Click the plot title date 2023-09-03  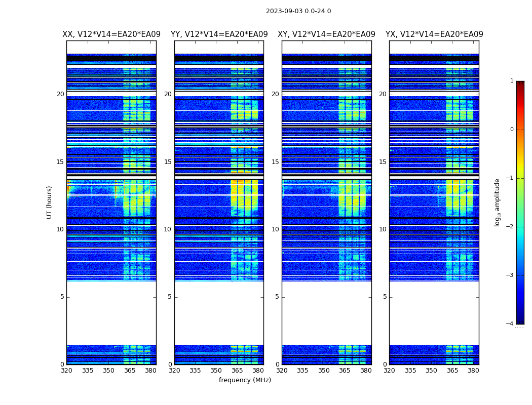[x=284, y=11]
